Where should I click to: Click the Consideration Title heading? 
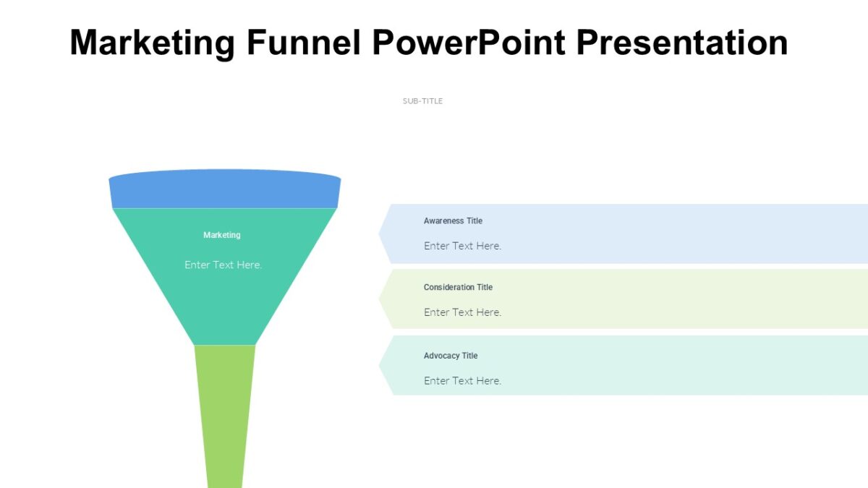point(458,287)
